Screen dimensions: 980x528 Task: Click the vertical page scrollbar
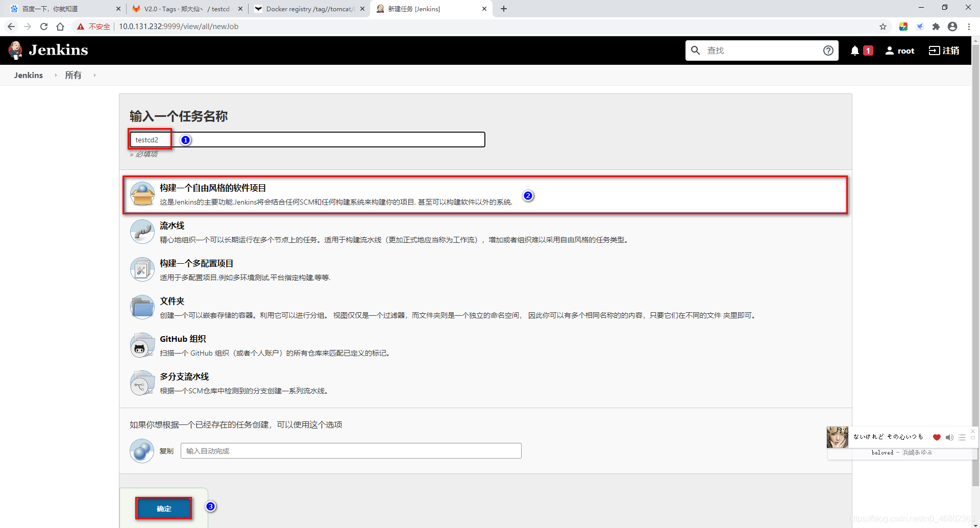click(975, 265)
